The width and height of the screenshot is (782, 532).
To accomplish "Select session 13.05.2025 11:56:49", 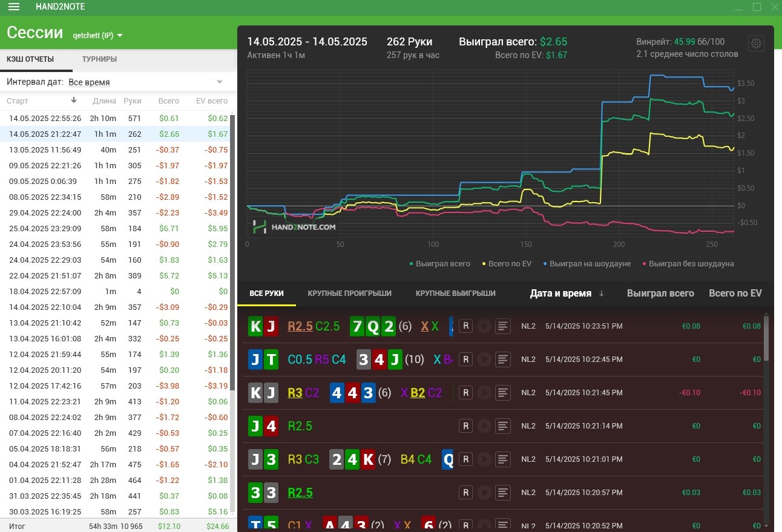I will click(x=115, y=149).
